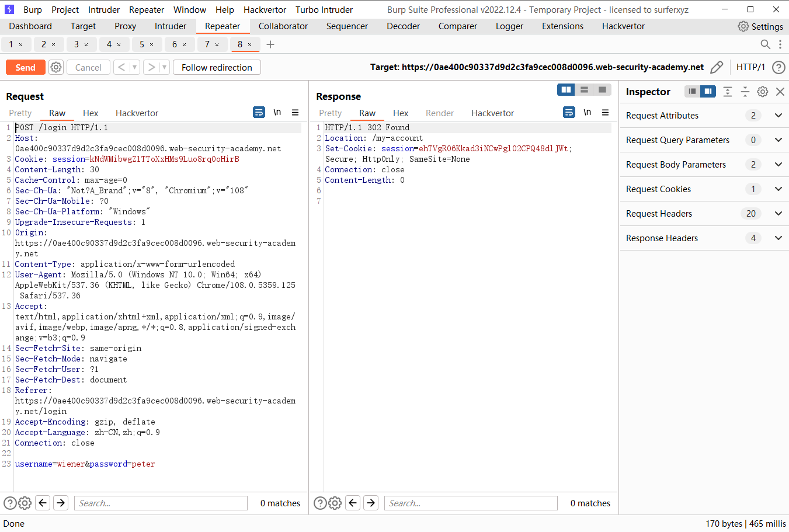This screenshot has width=789, height=532.
Task: Select combined tabbed layout view
Action: pos(602,89)
